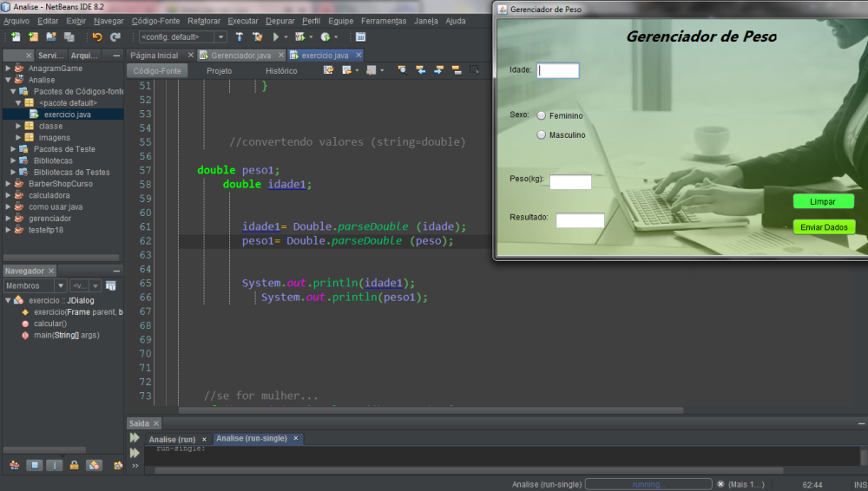Click the Profile Project icon
The width and height of the screenshot is (868, 491).
point(325,36)
